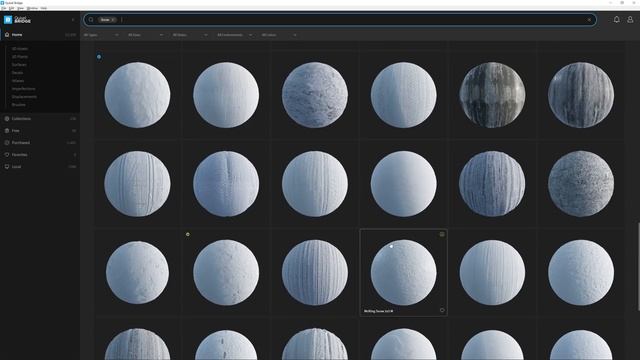Open the View menu
This screenshot has height=360, width=640.
point(20,8)
